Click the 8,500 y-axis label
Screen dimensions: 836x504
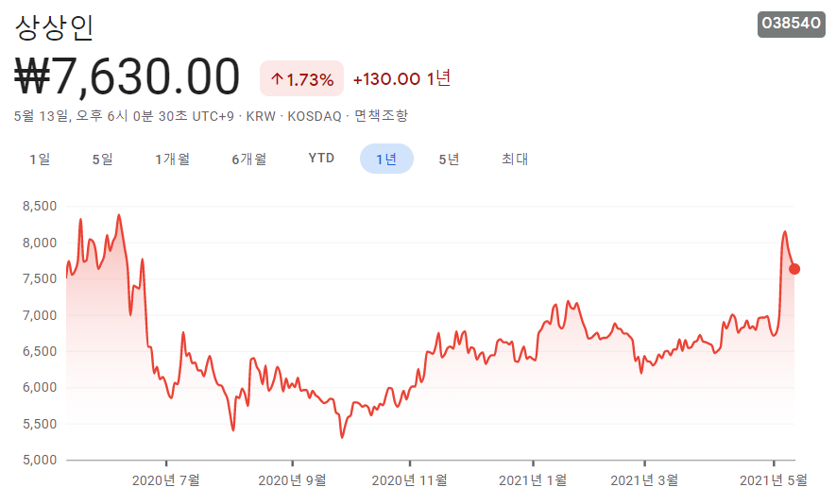(x=40, y=206)
